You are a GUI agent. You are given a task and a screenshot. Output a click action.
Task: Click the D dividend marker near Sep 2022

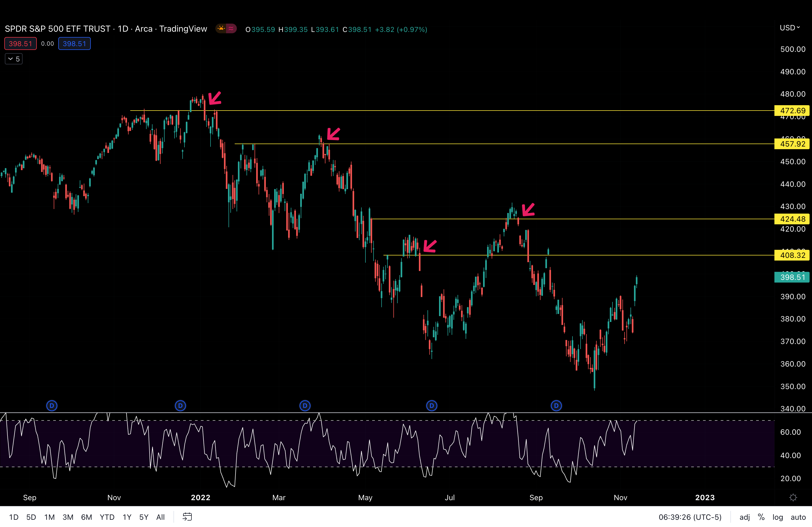(556, 406)
